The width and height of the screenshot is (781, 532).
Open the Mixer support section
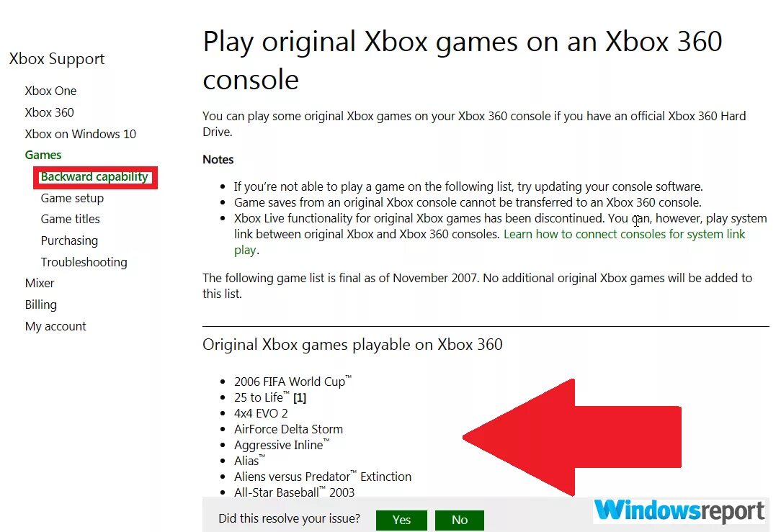[x=40, y=283]
